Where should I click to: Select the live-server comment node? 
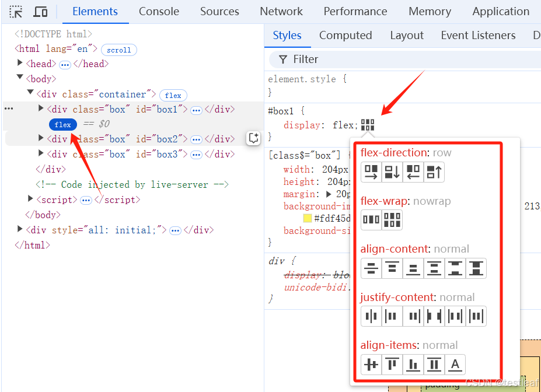[x=132, y=184]
